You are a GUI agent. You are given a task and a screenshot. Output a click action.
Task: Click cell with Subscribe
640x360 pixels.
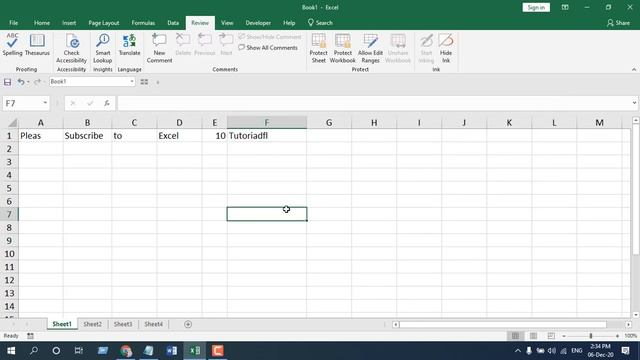point(87,136)
